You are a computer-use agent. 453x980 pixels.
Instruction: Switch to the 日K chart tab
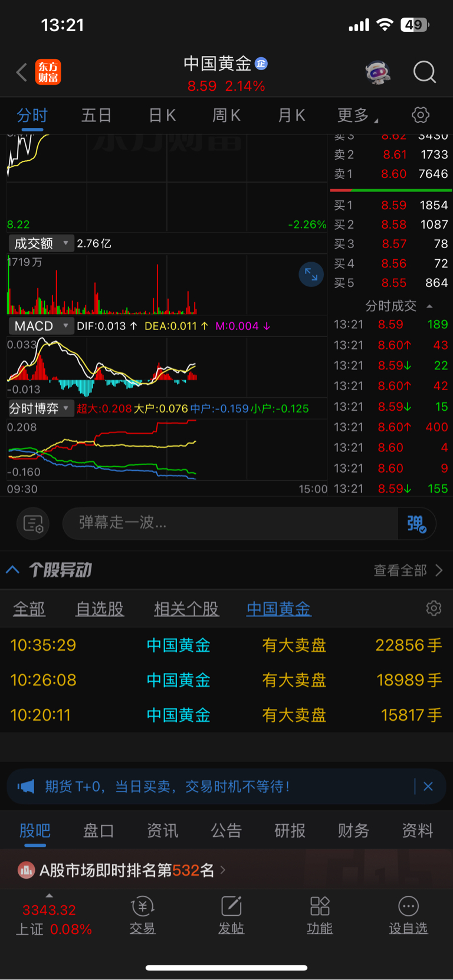coord(162,115)
